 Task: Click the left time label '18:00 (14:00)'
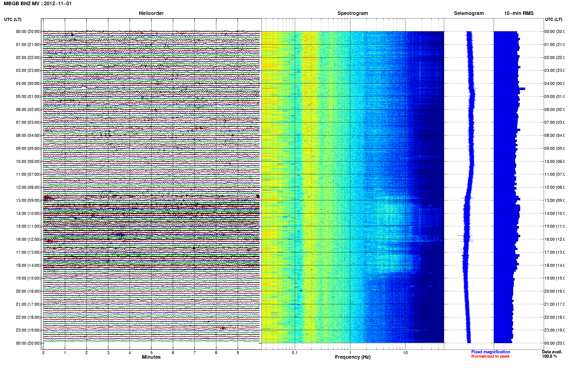point(28,265)
